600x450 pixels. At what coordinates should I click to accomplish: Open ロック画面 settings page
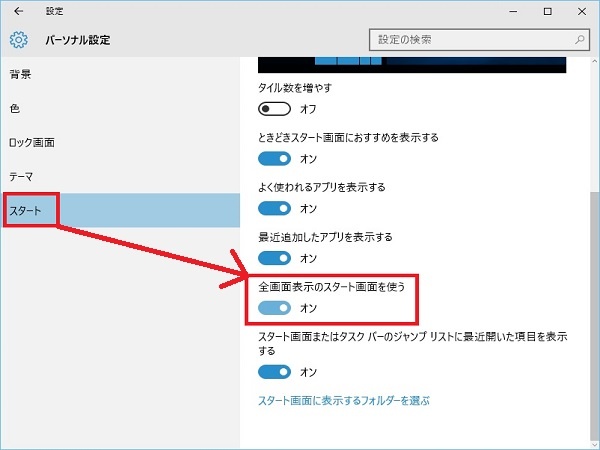[x=31, y=142]
